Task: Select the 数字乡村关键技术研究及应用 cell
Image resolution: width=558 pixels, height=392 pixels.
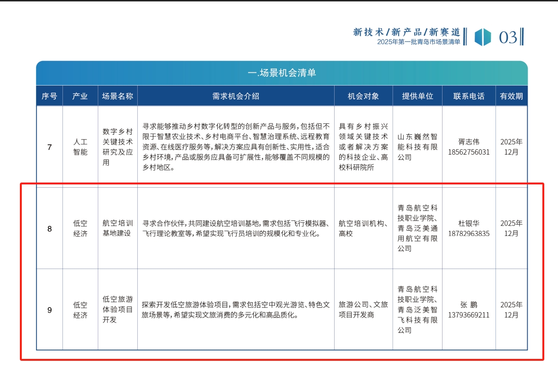Action: (117, 147)
